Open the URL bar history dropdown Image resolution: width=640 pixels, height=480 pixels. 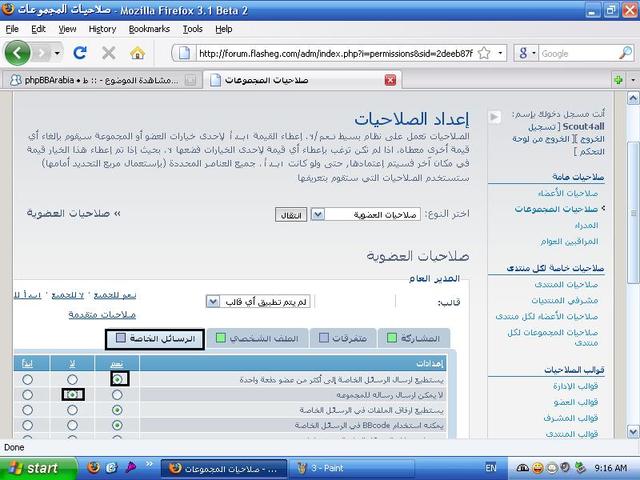[500, 53]
